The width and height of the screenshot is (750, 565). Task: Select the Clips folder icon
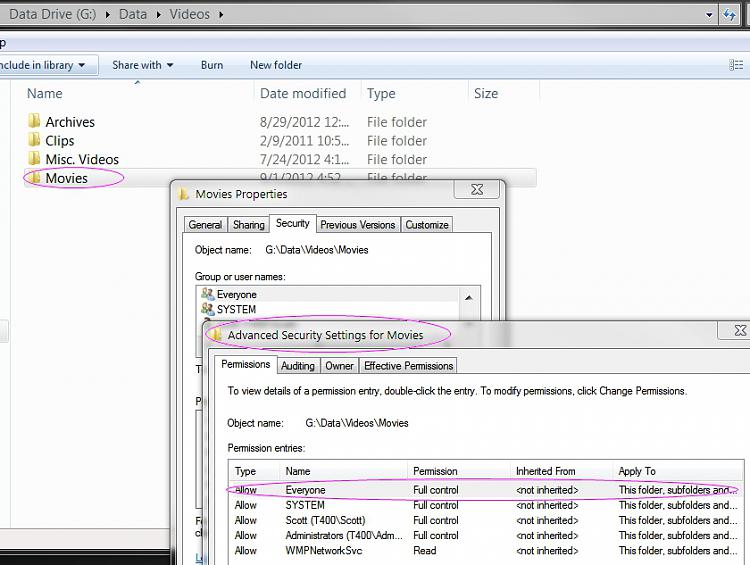(x=34, y=140)
